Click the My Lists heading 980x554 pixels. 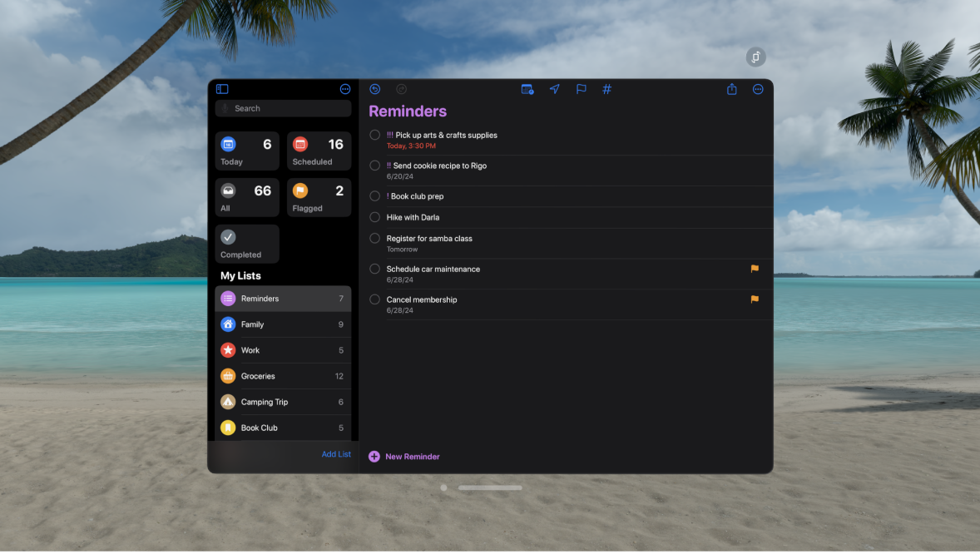(x=240, y=275)
